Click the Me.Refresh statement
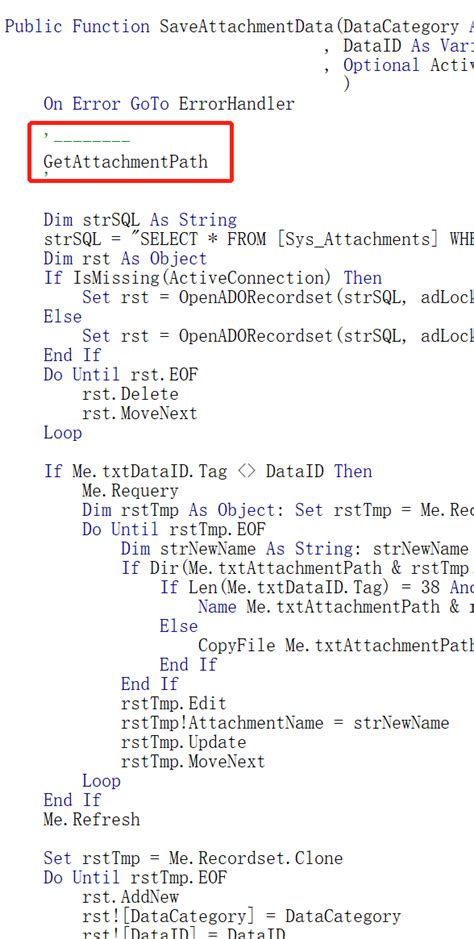 [92, 819]
